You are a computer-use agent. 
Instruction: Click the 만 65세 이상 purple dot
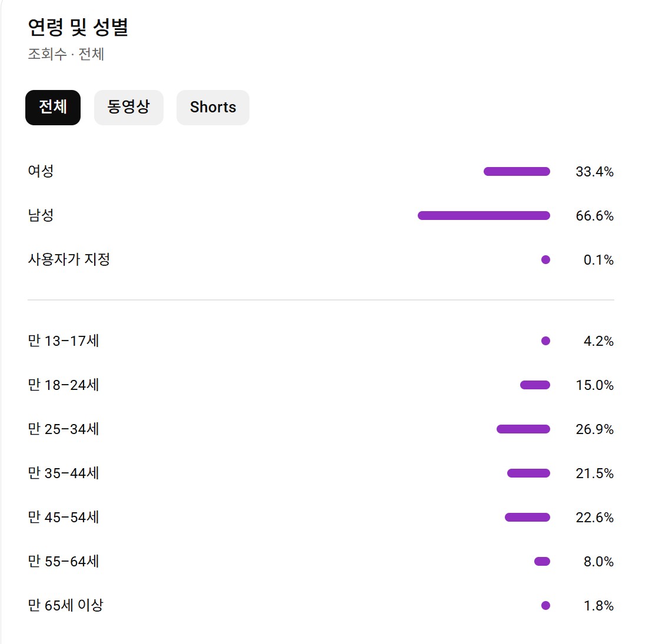tap(545, 605)
